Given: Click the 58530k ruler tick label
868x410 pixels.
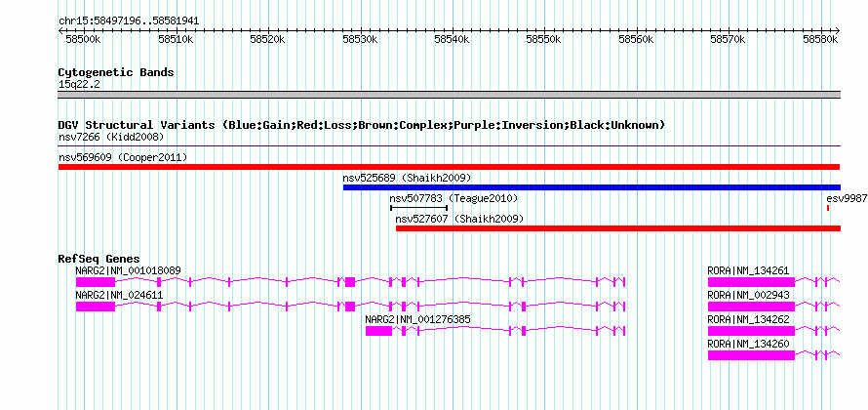Looking at the screenshot, I should (x=361, y=39).
